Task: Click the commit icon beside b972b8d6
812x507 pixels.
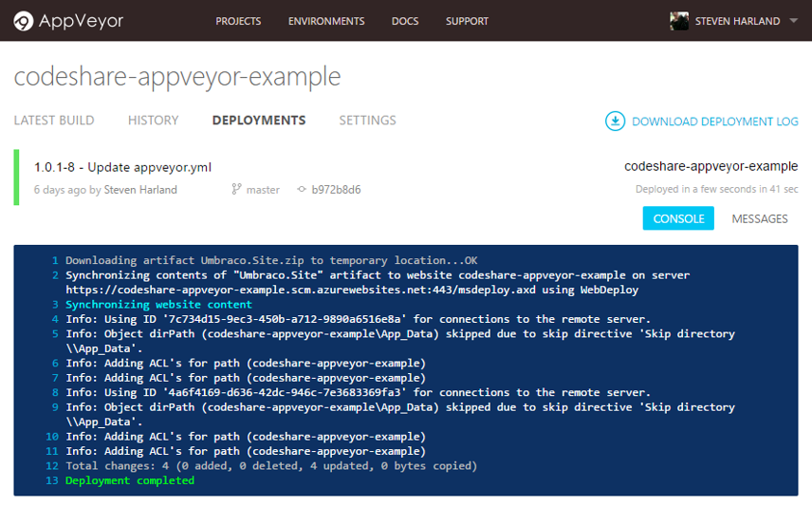Action: pos(302,190)
